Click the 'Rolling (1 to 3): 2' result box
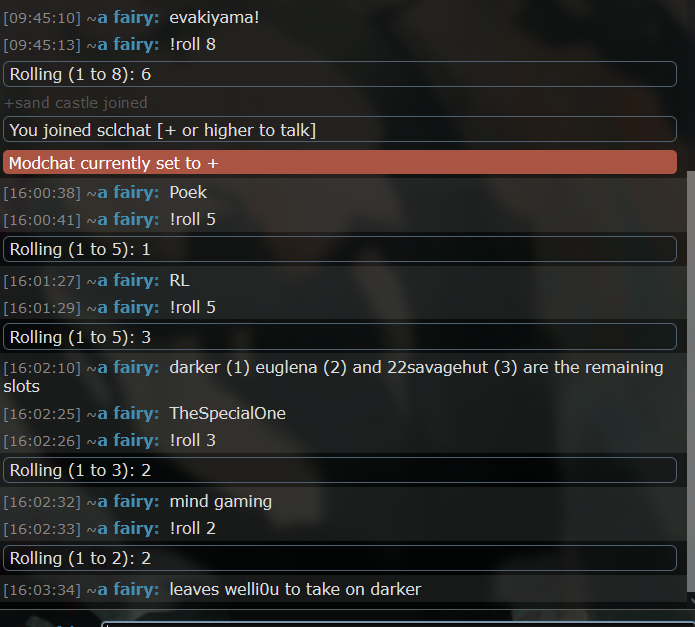The height and width of the screenshot is (627, 695). [x=340, y=470]
